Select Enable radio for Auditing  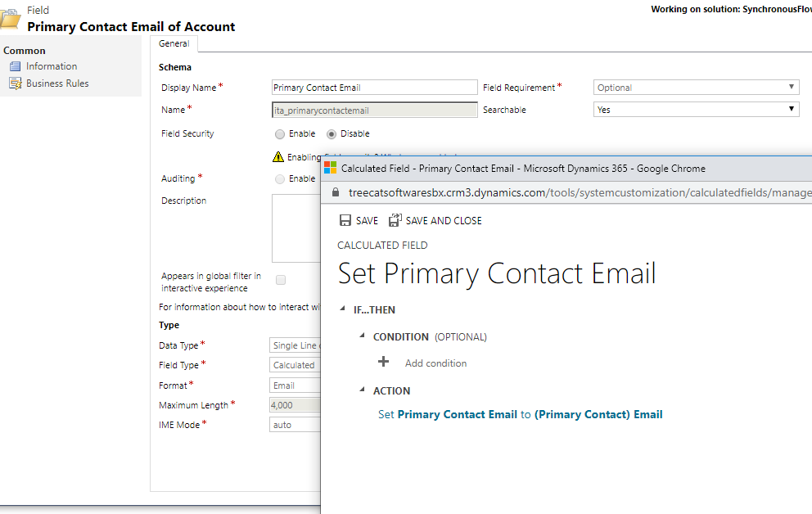[x=280, y=179]
